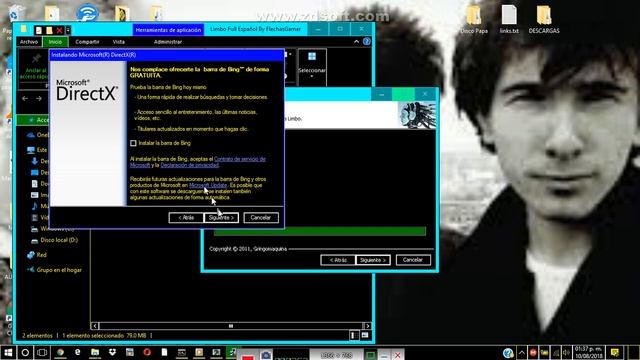Click the horizontal scrollbar left arrow
The height and width of the screenshot is (360, 640).
(x=95, y=326)
